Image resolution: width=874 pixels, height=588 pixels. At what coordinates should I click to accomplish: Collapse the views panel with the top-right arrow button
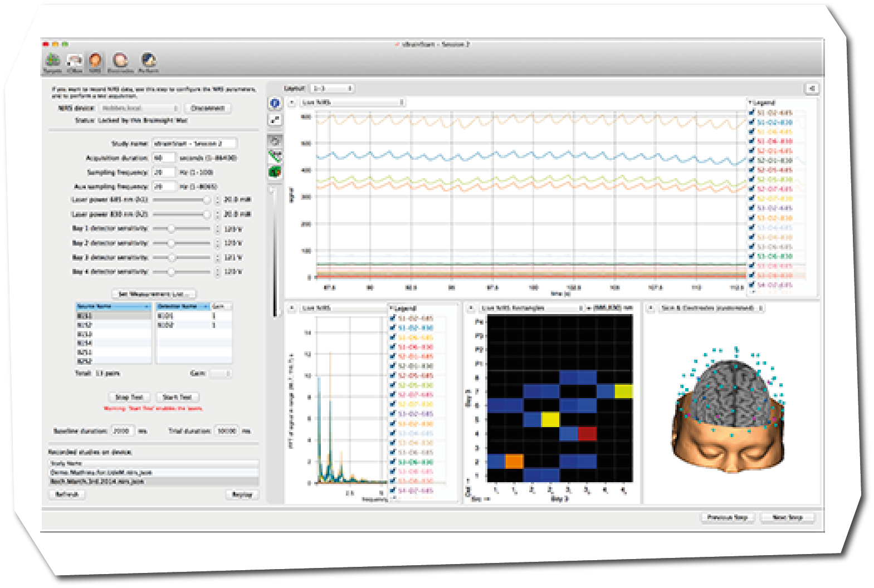click(x=811, y=88)
